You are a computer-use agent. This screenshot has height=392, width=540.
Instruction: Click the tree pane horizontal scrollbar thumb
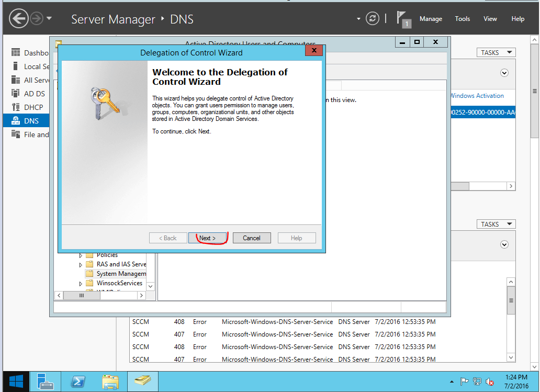tap(82, 296)
